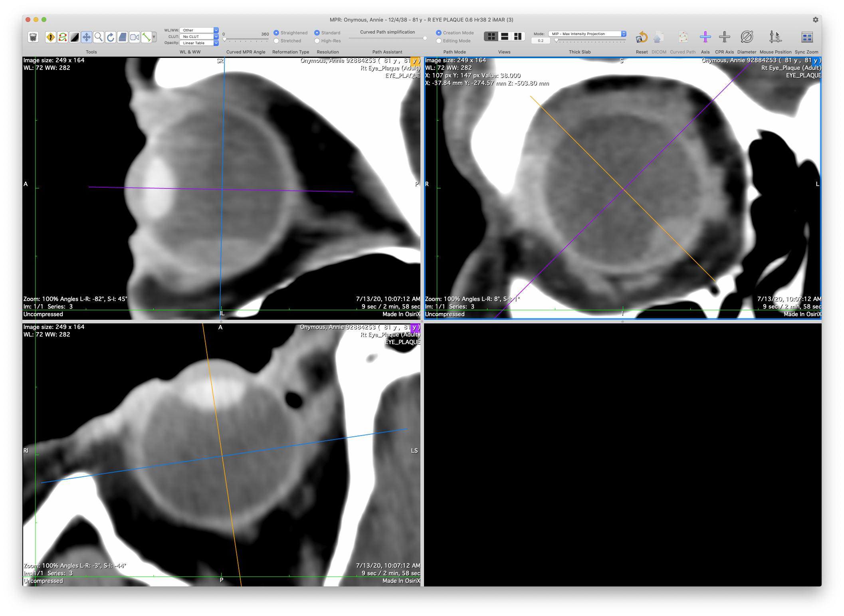This screenshot has height=616, width=844.
Task: Click the Sync Zoom icon
Action: click(806, 37)
